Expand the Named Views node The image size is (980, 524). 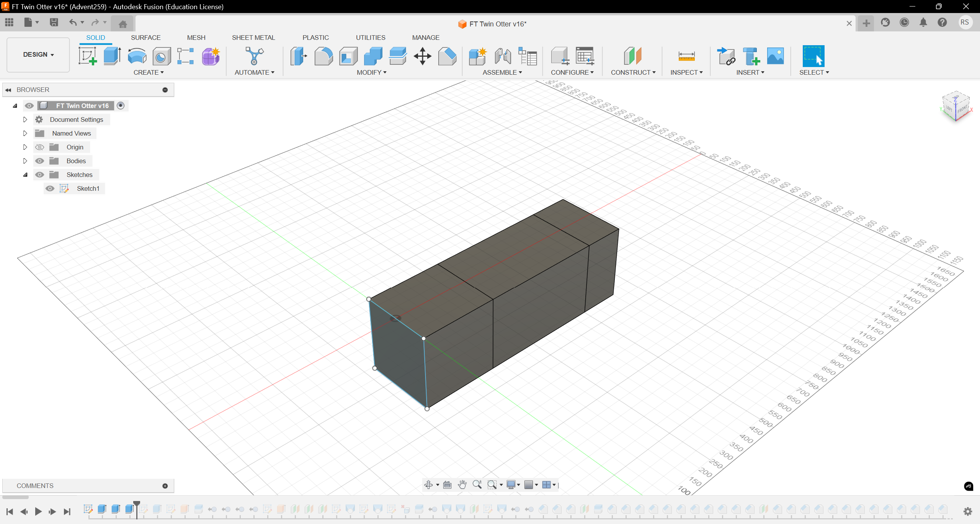25,133
